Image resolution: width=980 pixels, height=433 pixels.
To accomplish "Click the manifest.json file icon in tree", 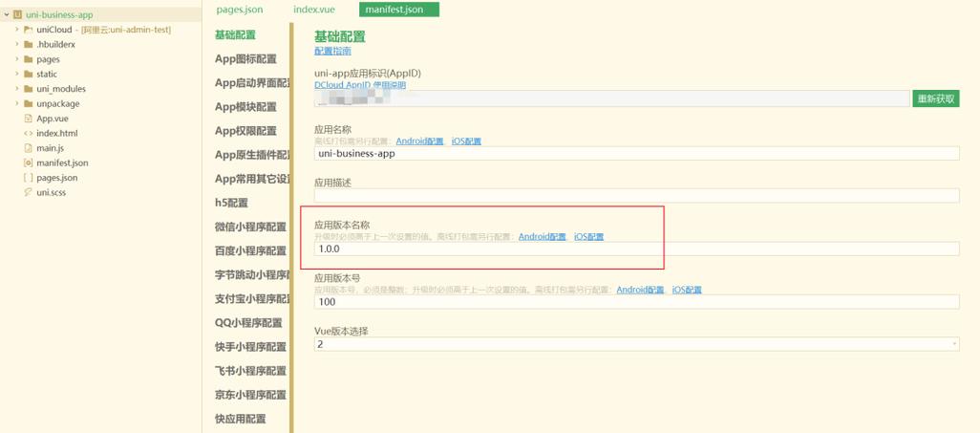I will [x=28, y=162].
